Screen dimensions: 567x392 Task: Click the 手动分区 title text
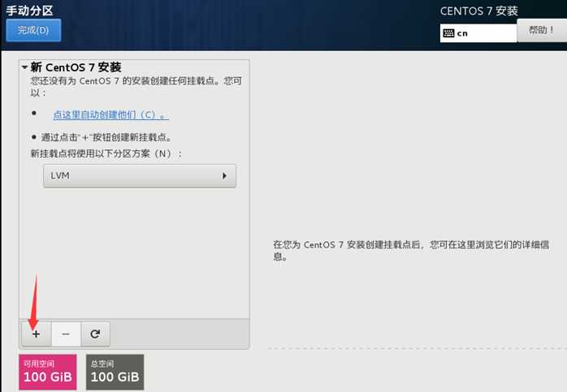(30, 11)
